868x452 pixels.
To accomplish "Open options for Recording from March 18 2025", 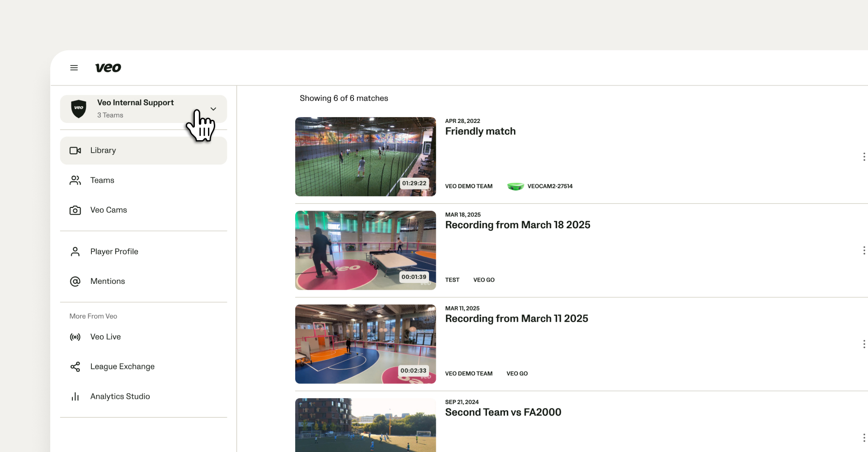I will point(864,250).
